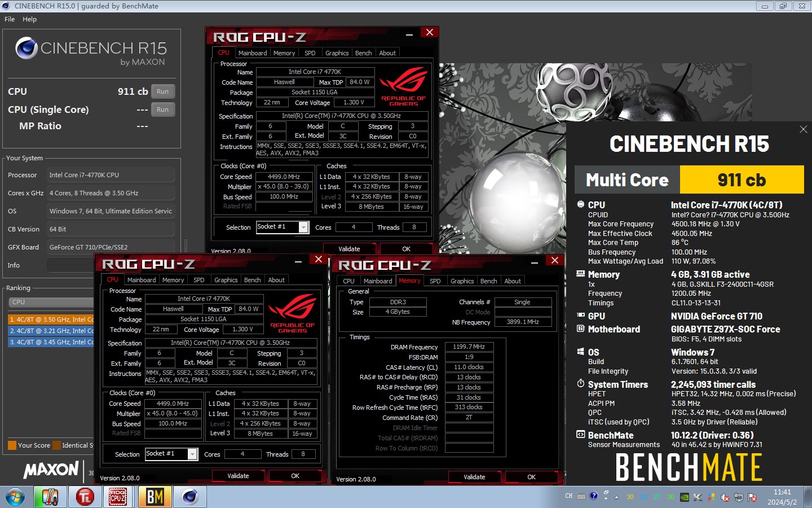Close the BenchMate result overlay panel
Viewport: 812px width, 508px height.
click(x=804, y=129)
